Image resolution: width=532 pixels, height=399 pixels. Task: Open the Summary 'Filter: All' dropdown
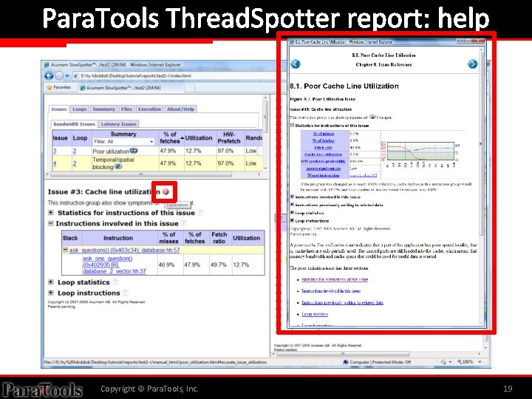(x=123, y=141)
